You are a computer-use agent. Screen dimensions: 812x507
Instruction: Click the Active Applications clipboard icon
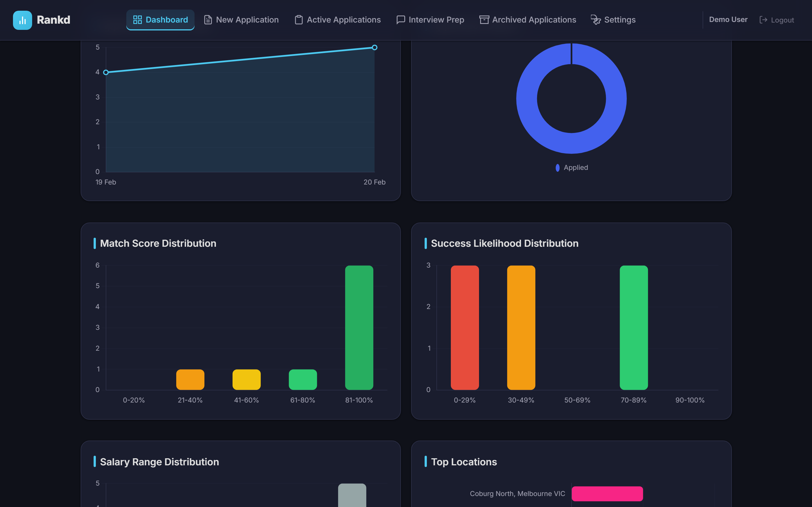coord(298,20)
